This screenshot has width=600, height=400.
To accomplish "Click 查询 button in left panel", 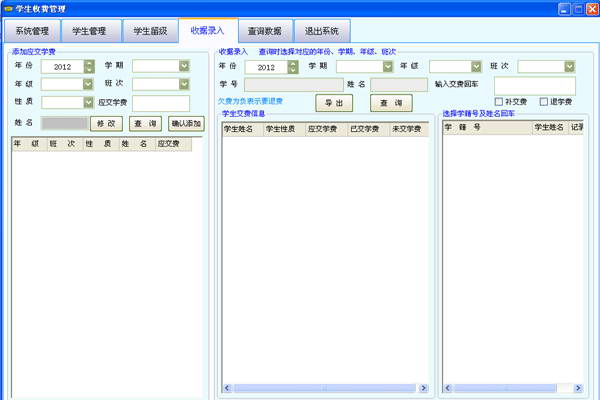I will pyautogui.click(x=145, y=124).
